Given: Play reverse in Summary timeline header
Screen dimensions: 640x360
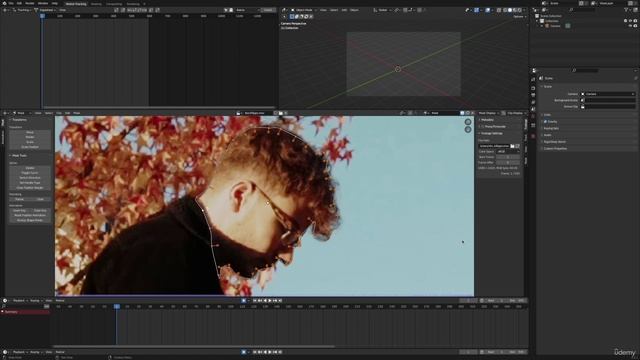Looking at the screenshot, I should coord(265,300).
